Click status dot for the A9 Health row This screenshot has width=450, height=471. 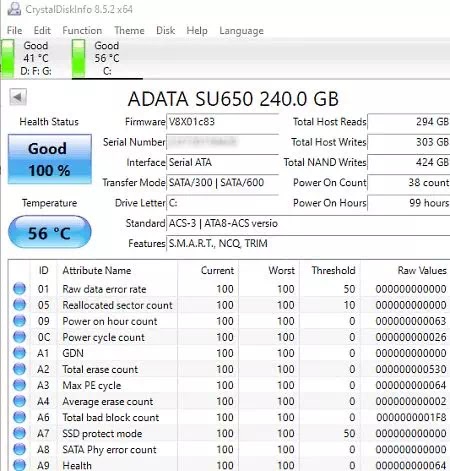(19, 465)
